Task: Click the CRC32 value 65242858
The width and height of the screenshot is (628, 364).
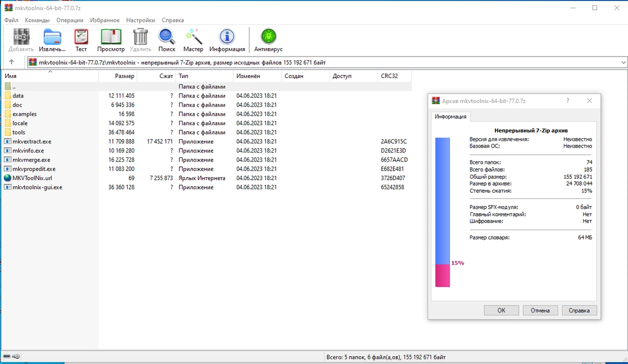Action: (394, 187)
